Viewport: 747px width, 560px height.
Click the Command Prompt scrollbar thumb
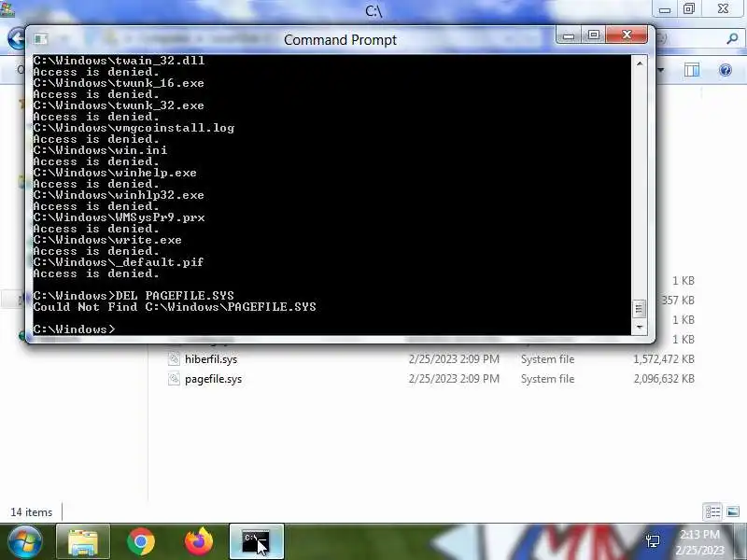[640, 309]
